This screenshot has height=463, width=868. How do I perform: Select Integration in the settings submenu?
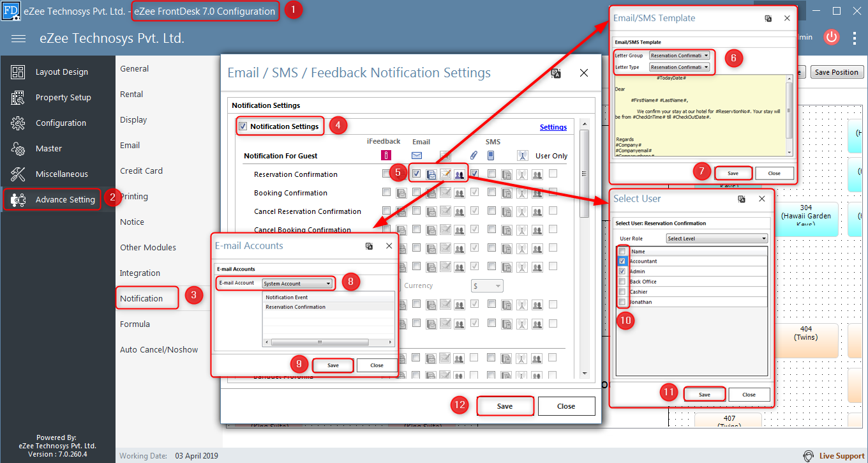[140, 273]
